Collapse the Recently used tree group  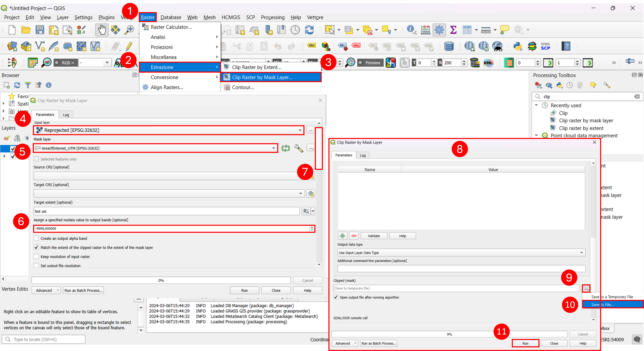click(x=536, y=105)
